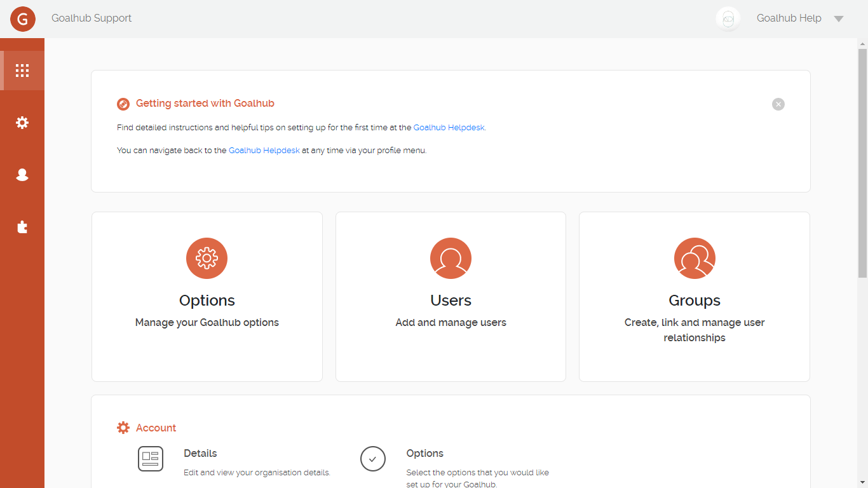Click the Groups card people icon
Viewport: 868px width, 488px height.
[x=695, y=258]
